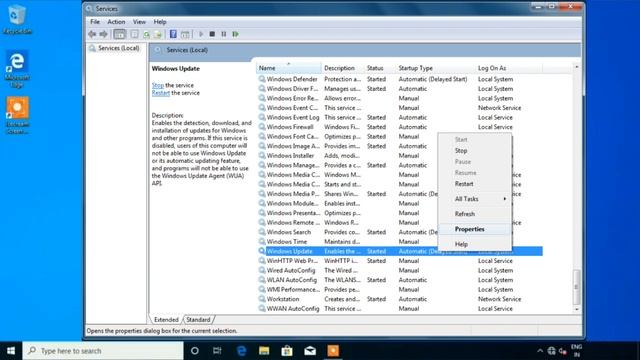Open File Explorer from the taskbar

click(x=264, y=351)
